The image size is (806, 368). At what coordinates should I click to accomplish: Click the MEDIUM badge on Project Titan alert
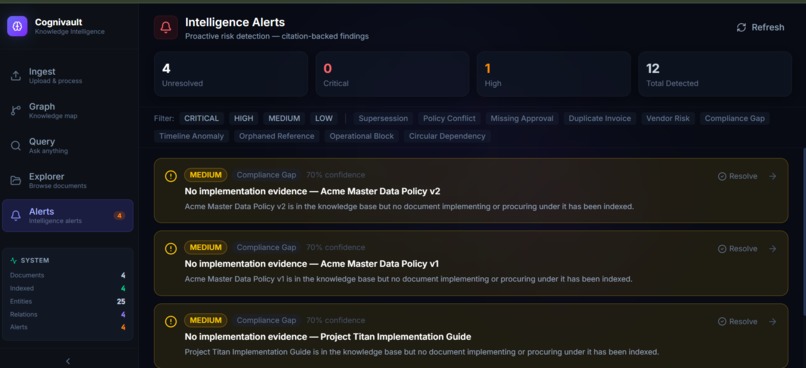click(206, 320)
